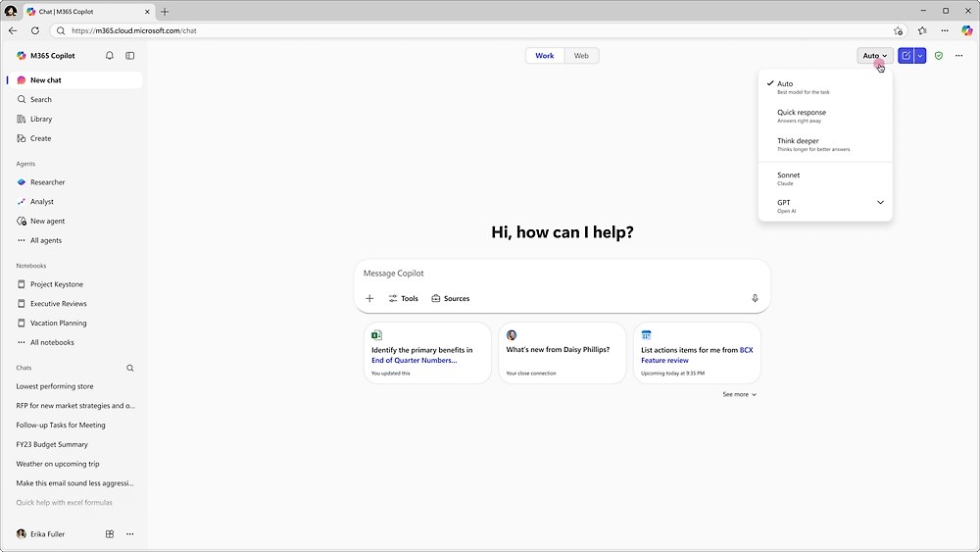The image size is (980, 552).
Task: Collapse the sidebar panel icon
Action: coord(130,56)
